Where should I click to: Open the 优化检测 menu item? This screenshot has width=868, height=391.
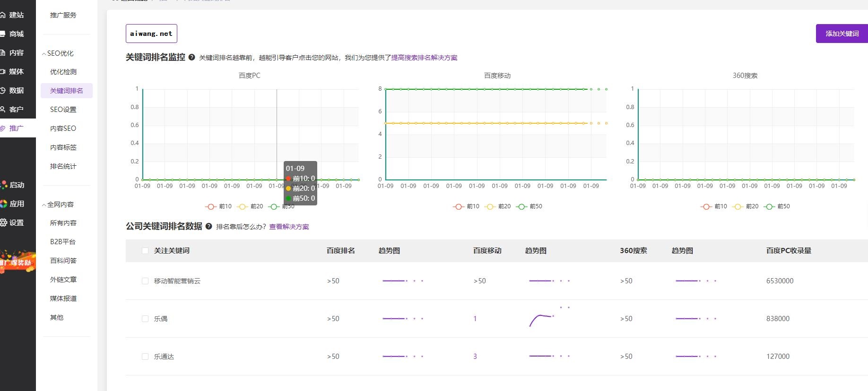click(x=63, y=72)
